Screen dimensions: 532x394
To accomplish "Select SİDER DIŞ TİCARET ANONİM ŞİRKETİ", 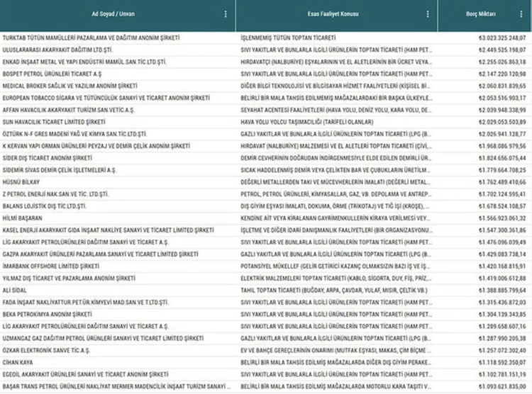I will [47, 158].
